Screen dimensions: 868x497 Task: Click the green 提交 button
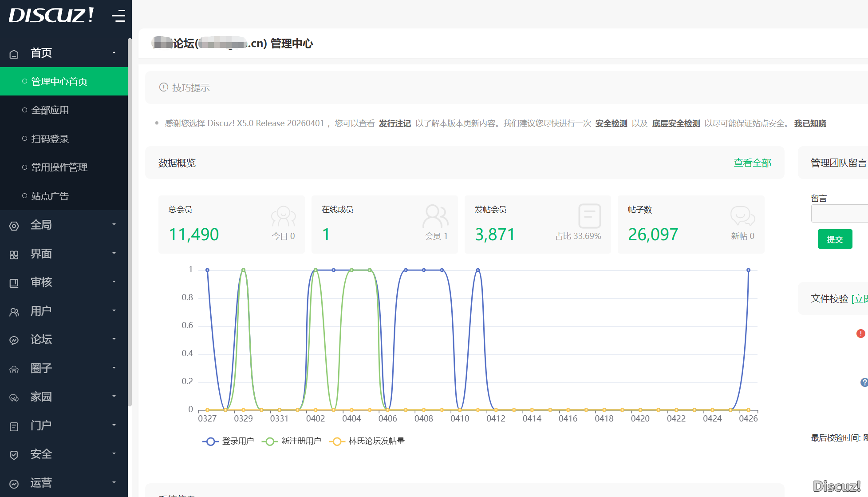click(x=835, y=239)
